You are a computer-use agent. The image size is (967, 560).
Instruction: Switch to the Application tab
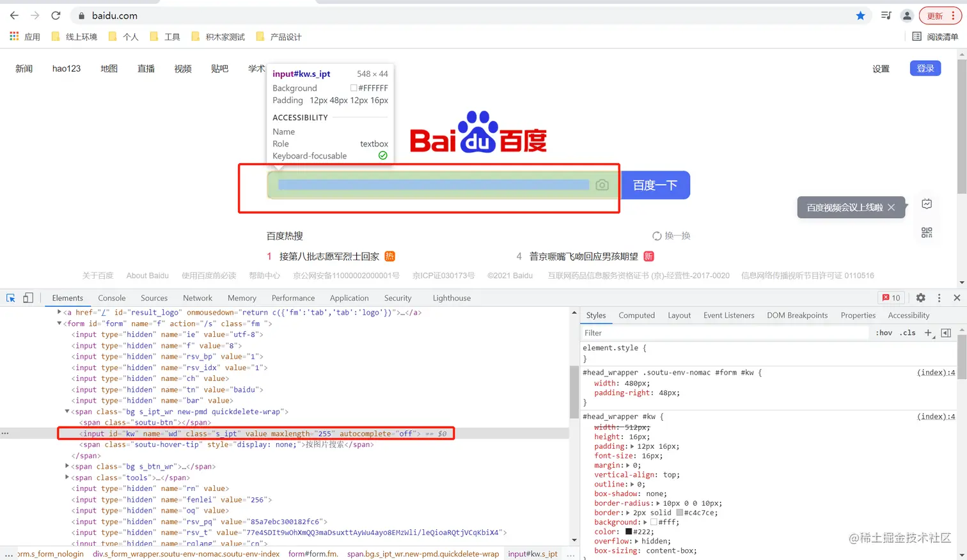(349, 298)
